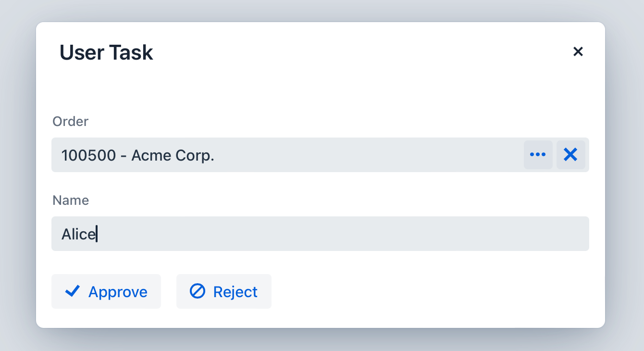Click the checkmark icon on the Approve button
644x351 pixels.
(73, 291)
